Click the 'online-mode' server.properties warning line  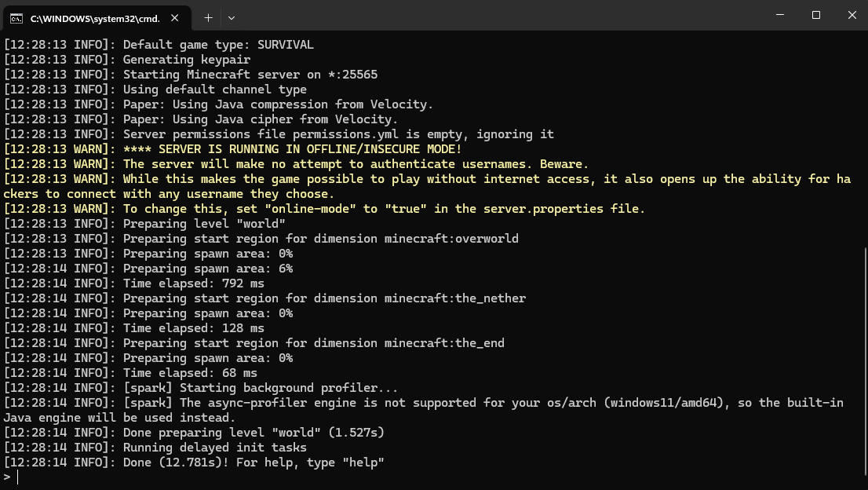tap(324, 209)
